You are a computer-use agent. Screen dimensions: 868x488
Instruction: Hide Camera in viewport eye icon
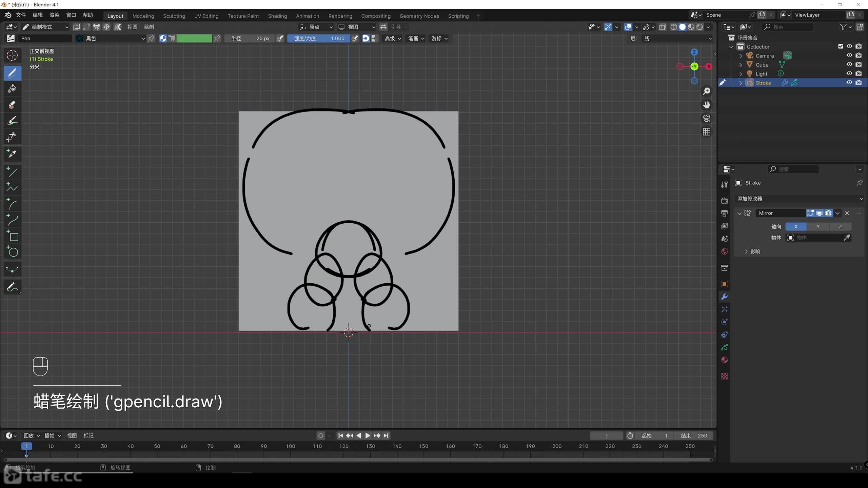[849, 55]
